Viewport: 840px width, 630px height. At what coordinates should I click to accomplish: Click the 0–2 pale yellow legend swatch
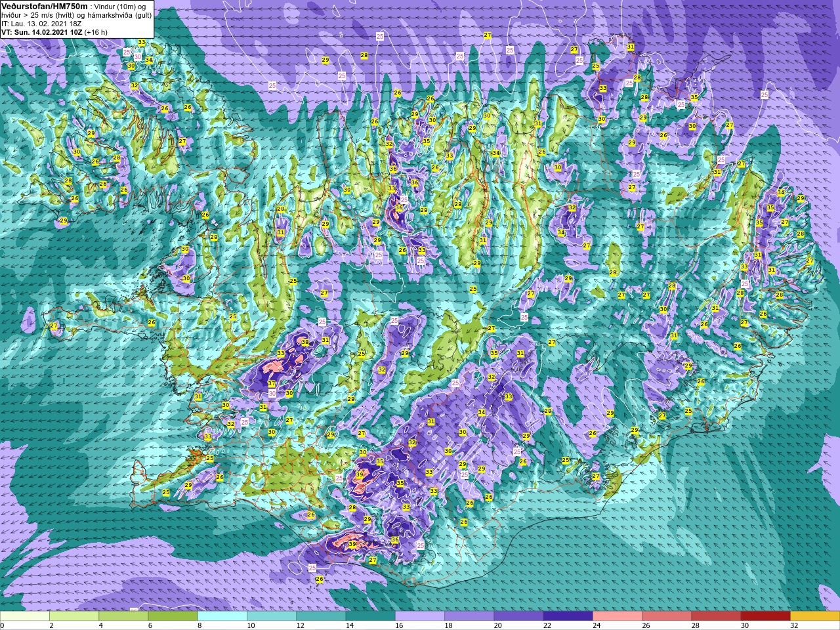click(x=25, y=616)
